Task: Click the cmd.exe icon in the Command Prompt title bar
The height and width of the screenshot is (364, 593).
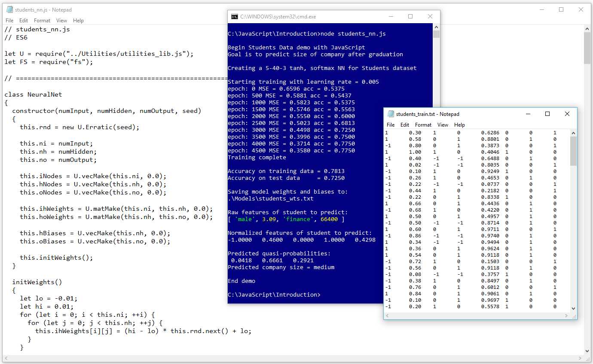Action: point(234,16)
